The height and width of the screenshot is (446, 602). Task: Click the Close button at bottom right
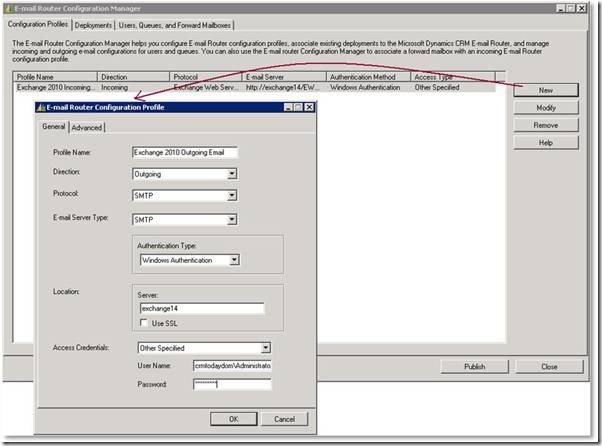pyautogui.click(x=549, y=367)
